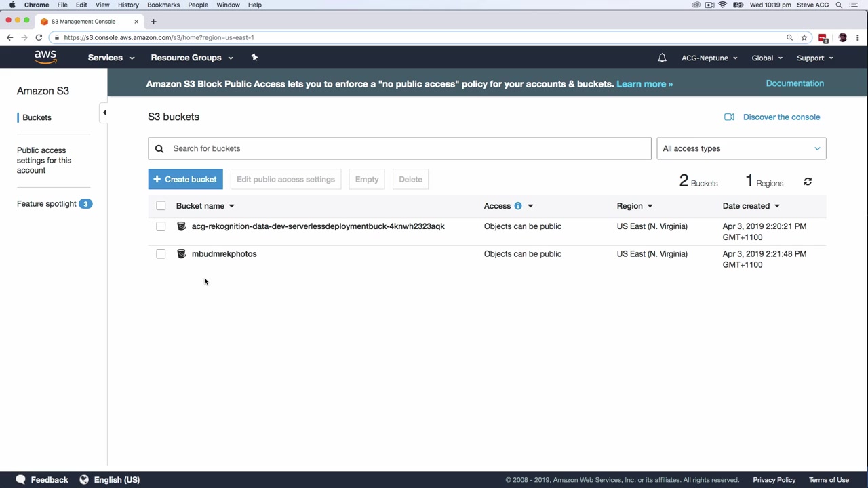The image size is (868, 488).
Task: Click the Discover the console link
Action: pos(781,117)
